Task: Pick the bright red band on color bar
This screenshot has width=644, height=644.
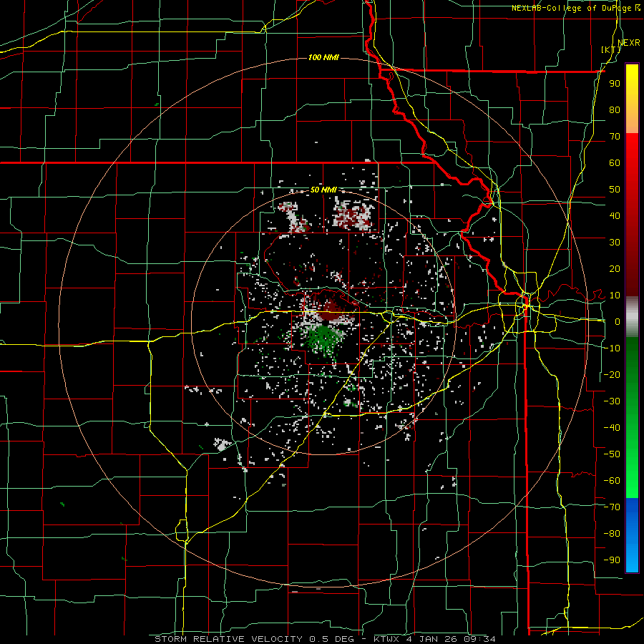Action: pos(632,154)
